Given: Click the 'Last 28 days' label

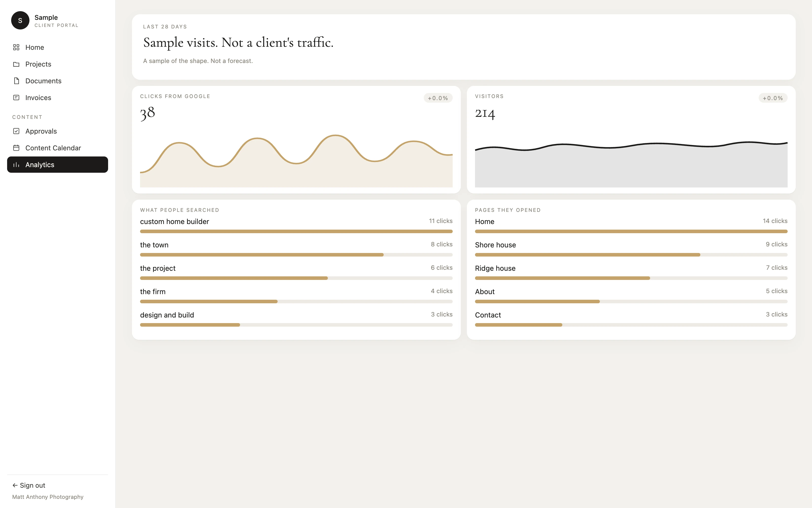Looking at the screenshot, I should [x=165, y=26].
